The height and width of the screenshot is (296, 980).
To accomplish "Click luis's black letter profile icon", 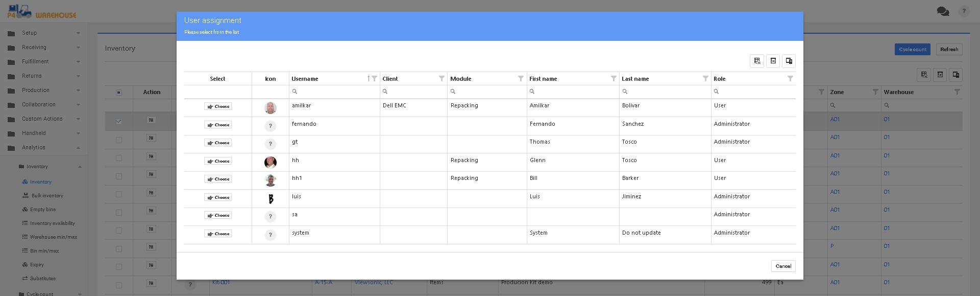I will [x=271, y=199].
